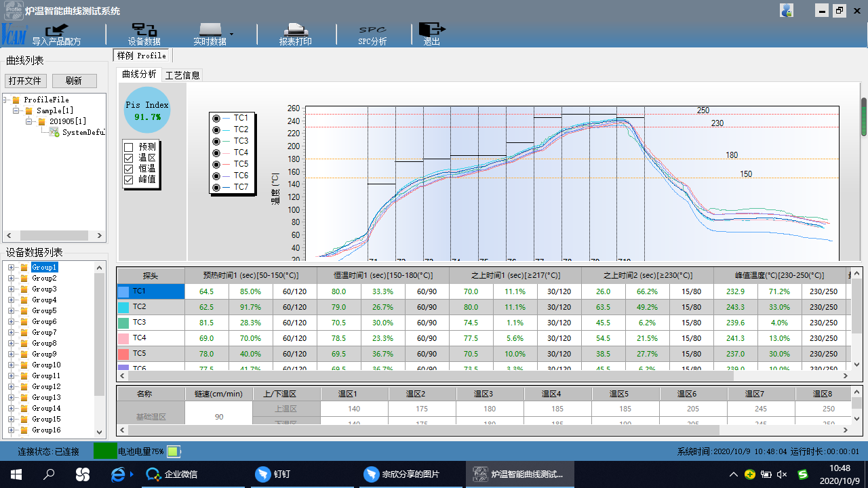
Task: Select Group7 in device data list
Action: click(44, 332)
